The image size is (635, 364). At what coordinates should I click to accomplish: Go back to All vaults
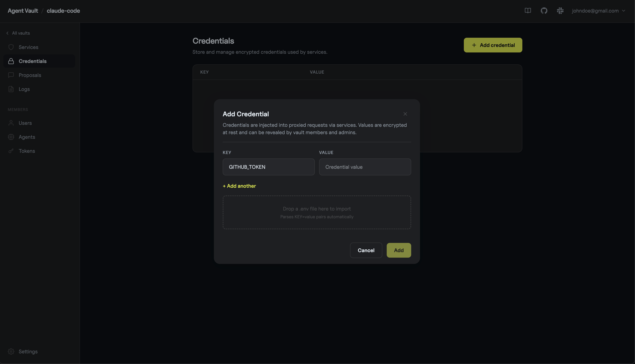click(18, 33)
